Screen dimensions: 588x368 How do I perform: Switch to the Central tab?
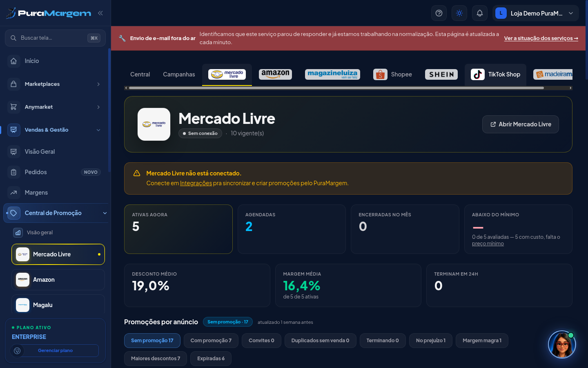[140, 74]
